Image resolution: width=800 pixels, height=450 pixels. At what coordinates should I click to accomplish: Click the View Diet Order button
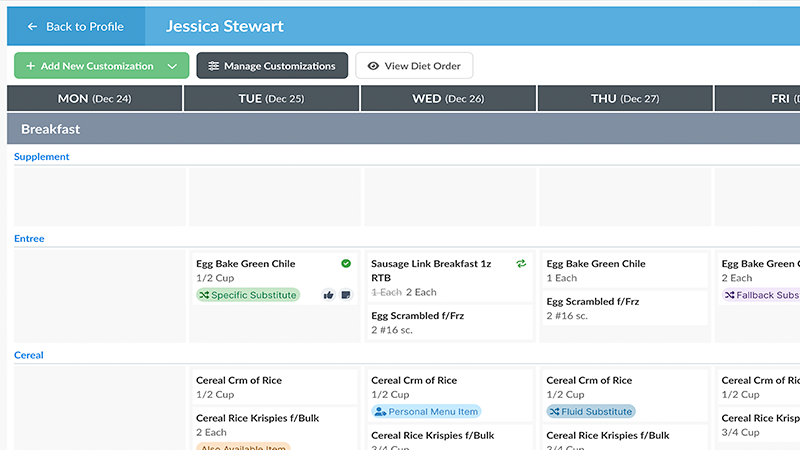click(414, 66)
